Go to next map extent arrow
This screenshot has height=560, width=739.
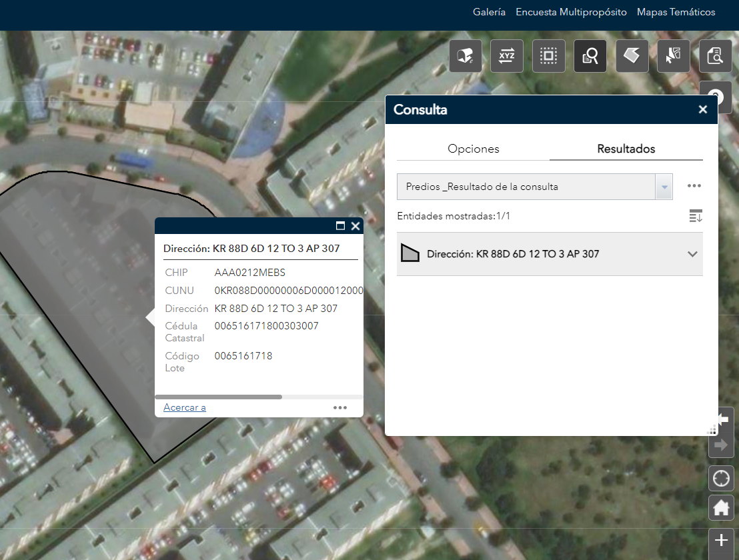721,445
